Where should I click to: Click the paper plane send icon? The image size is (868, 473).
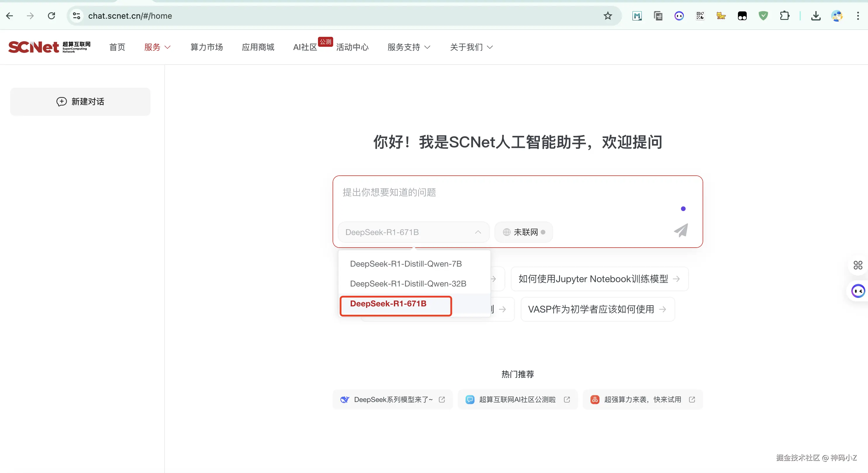pyautogui.click(x=681, y=231)
